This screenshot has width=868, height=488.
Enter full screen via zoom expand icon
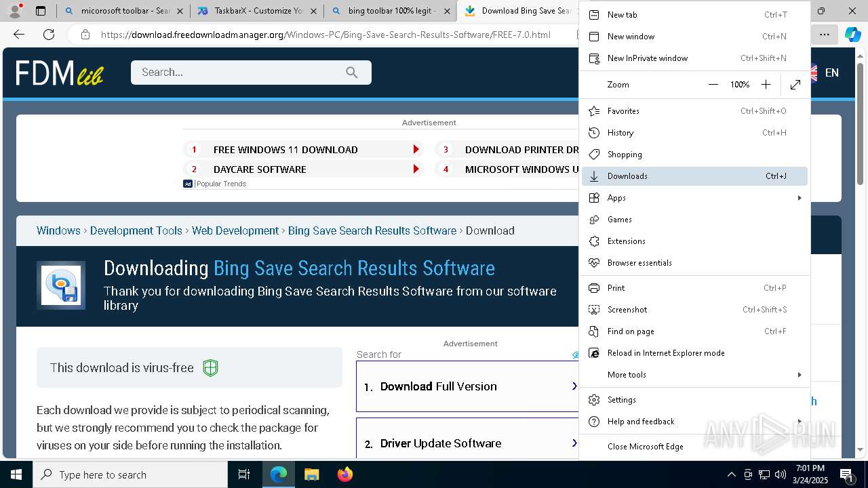tap(795, 85)
